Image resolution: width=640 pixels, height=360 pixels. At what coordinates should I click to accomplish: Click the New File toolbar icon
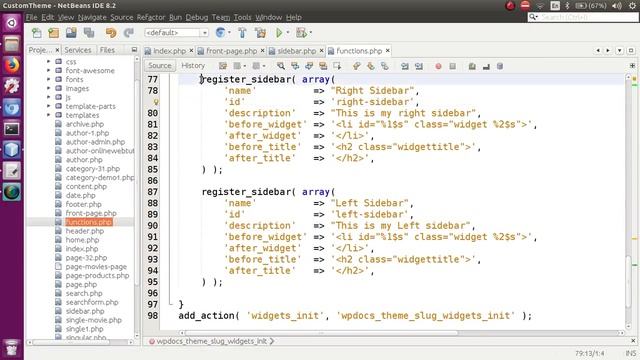[x=36, y=33]
